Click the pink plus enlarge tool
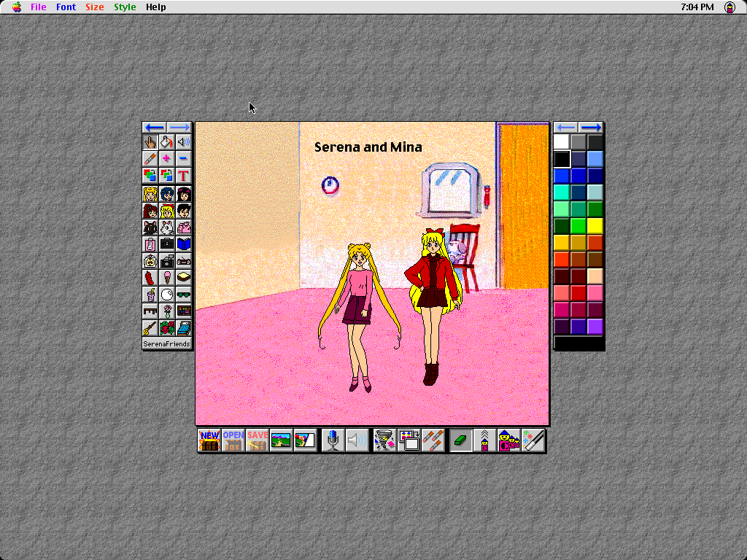The image size is (747, 560). pos(167,158)
